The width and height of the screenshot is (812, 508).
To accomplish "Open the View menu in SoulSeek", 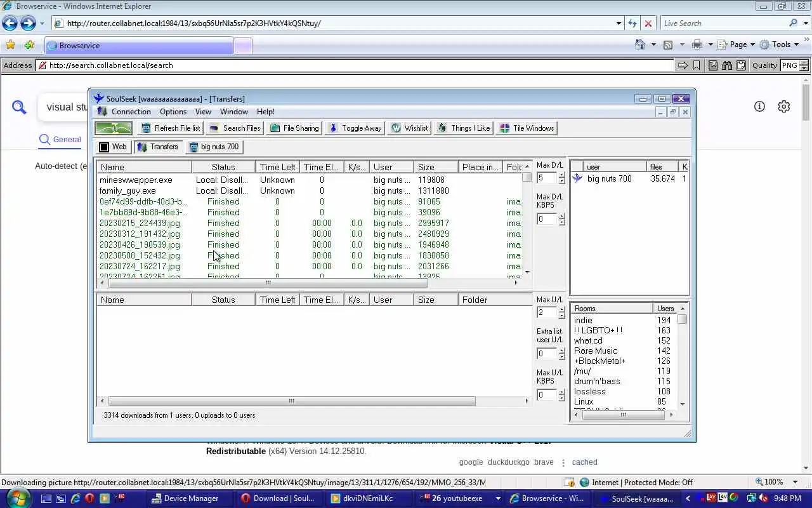I will [x=203, y=112].
